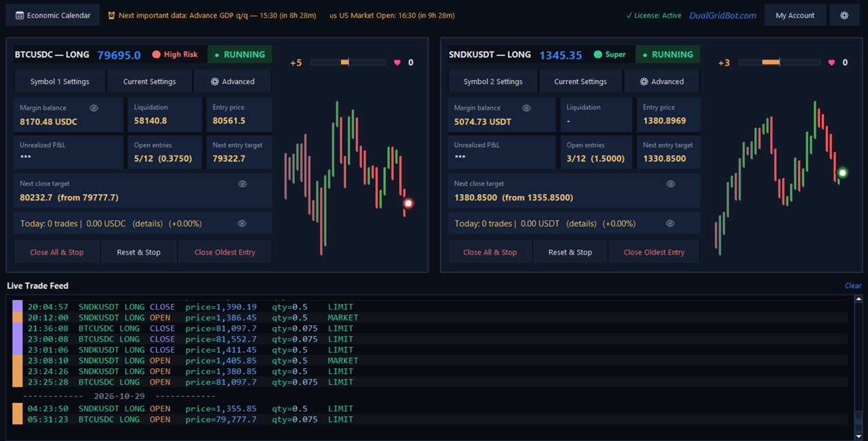Click the High Risk red indicator
Viewport: 868px width, 441px height.
[157, 55]
